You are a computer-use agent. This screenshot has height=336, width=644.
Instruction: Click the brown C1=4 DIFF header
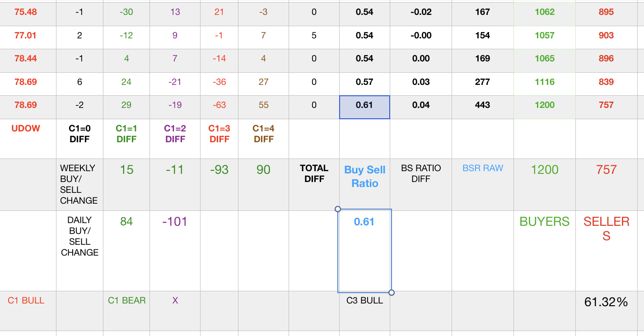tap(264, 134)
